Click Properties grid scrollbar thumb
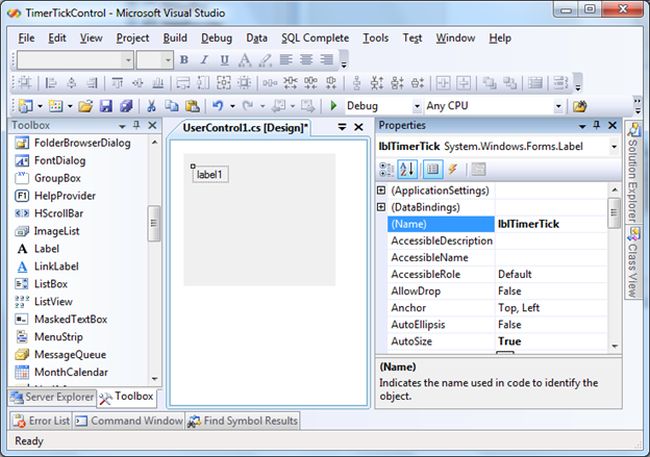Screen dimensions: 650x457 tap(614, 213)
